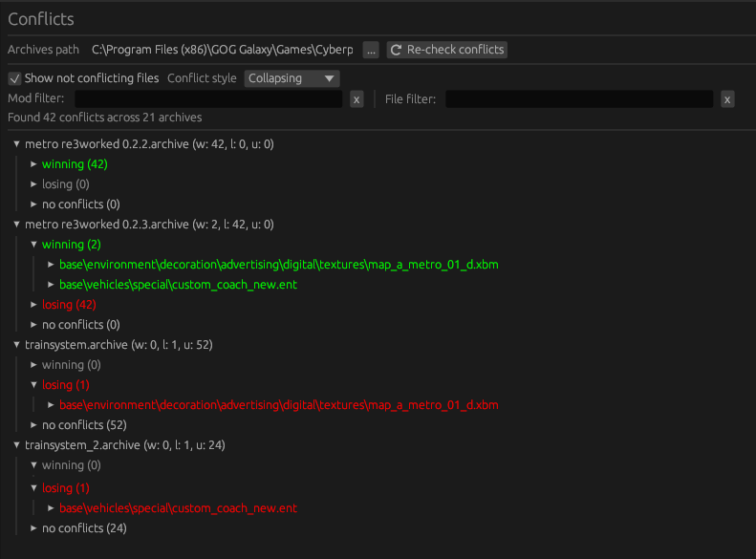Select the no conflicts (52) label
This screenshot has width=756, height=559.
tap(84, 425)
